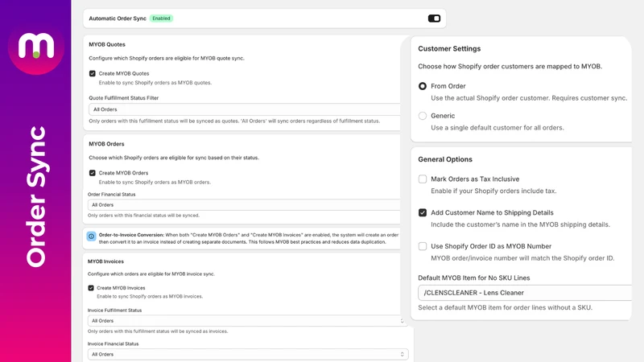Click 'Enable if your Shopify orders include tax' text

click(x=493, y=191)
